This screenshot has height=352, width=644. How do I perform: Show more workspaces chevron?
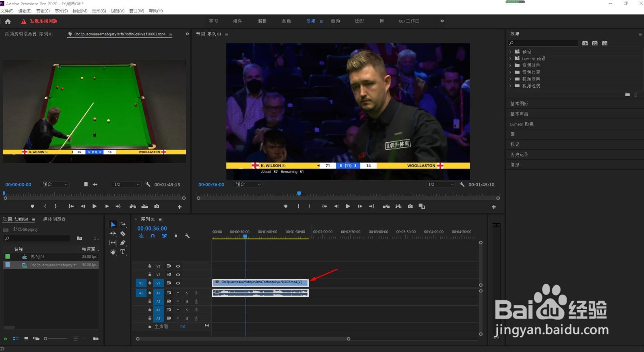442,21
